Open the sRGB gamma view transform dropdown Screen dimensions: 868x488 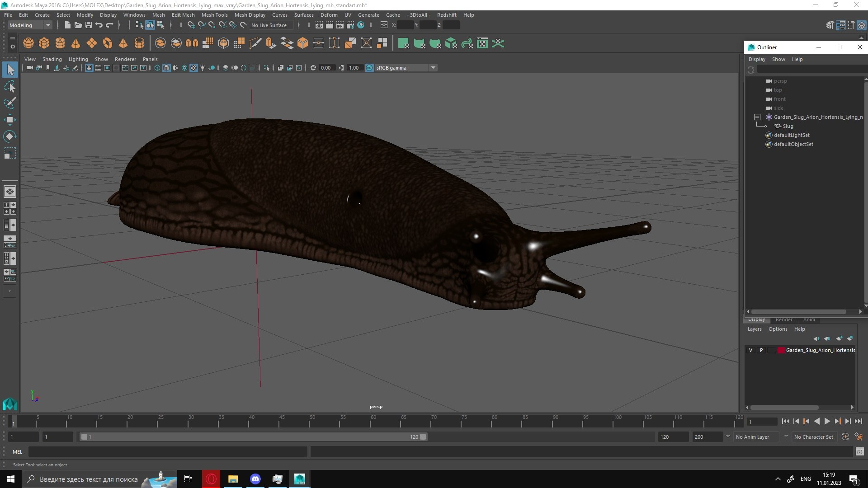coord(406,68)
